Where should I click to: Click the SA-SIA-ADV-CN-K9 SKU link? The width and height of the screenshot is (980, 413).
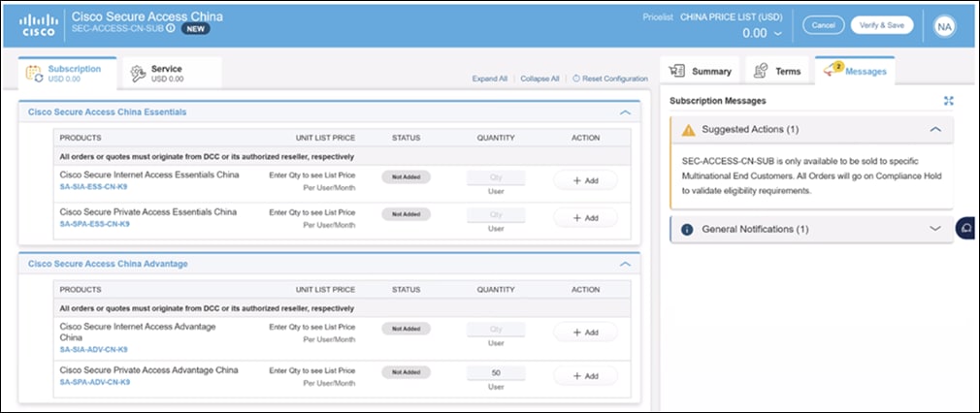[x=94, y=349]
